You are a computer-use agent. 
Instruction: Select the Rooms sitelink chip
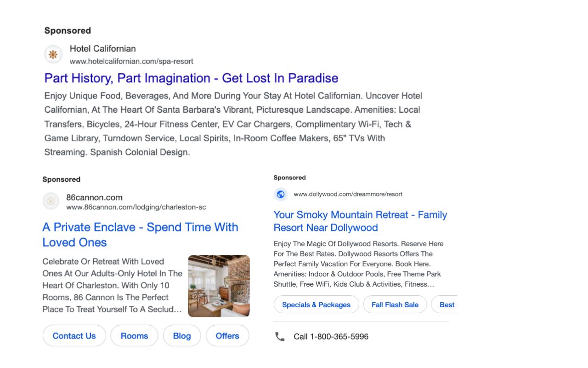(x=134, y=336)
